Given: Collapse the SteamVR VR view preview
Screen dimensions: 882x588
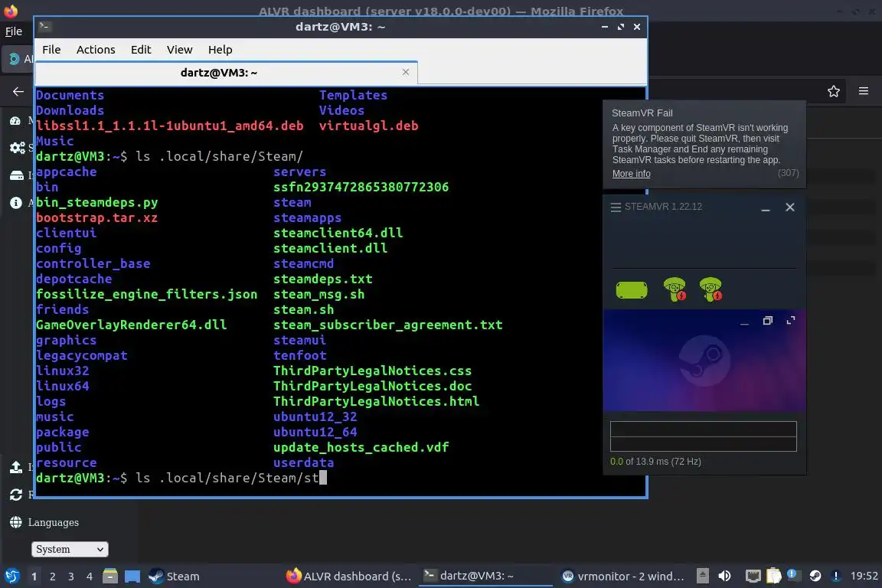Looking at the screenshot, I should click(744, 324).
